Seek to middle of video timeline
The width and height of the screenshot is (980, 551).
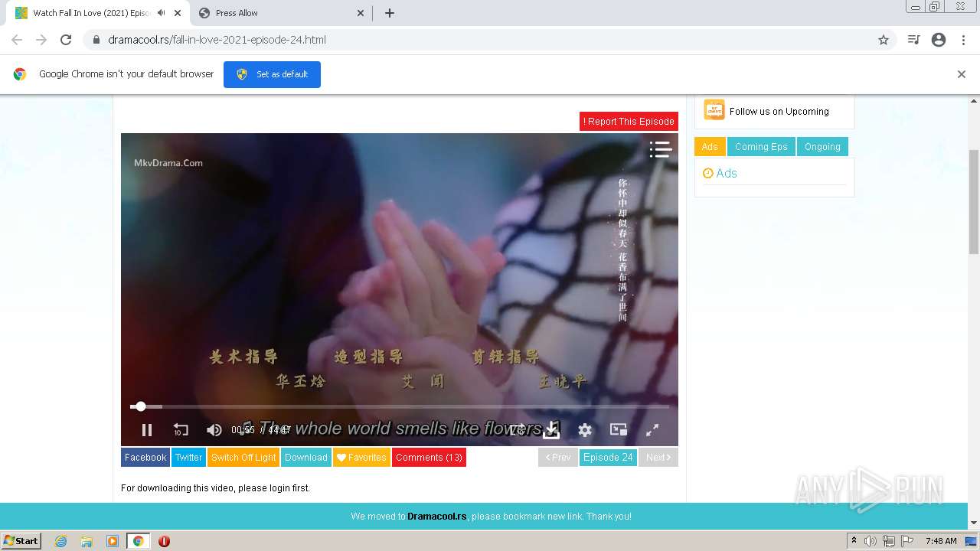[x=400, y=406]
